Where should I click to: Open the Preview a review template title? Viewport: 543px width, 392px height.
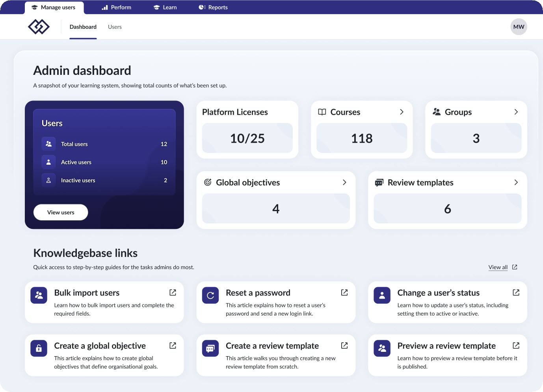pyautogui.click(x=446, y=346)
